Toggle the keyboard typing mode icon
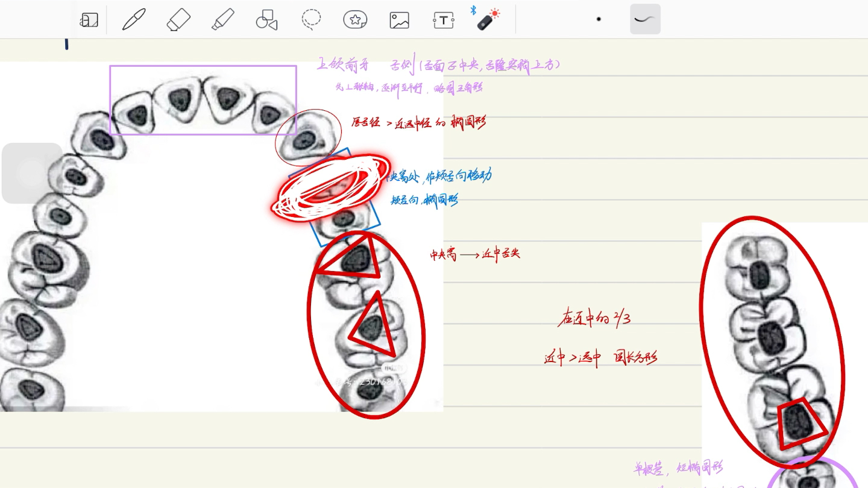 [x=89, y=20]
